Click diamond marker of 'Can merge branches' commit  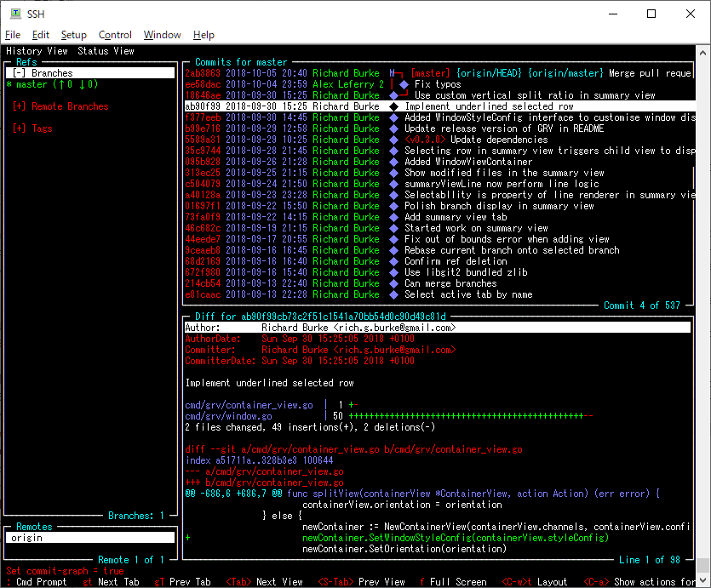click(393, 283)
